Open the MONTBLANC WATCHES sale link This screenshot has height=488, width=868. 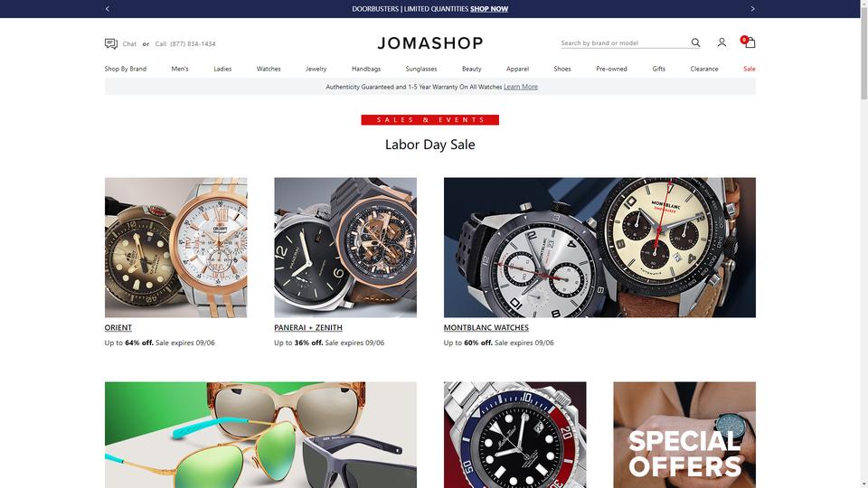point(486,327)
